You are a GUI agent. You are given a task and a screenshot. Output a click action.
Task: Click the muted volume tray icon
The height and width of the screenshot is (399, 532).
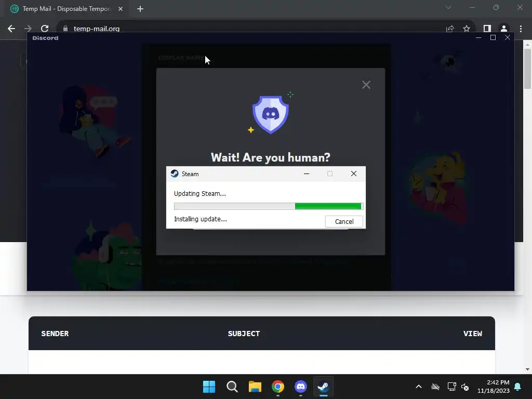[465, 387]
